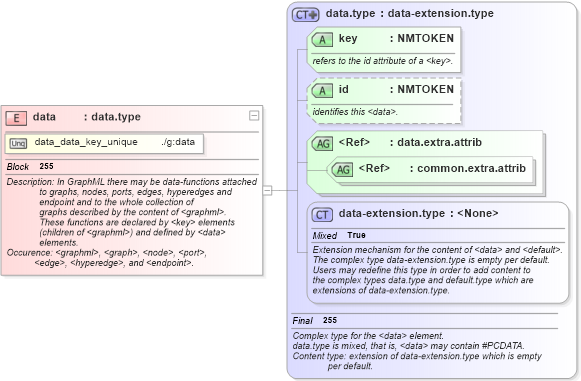
Task: Click the 'Description: In GraphML' paragraph
Action: (132, 212)
